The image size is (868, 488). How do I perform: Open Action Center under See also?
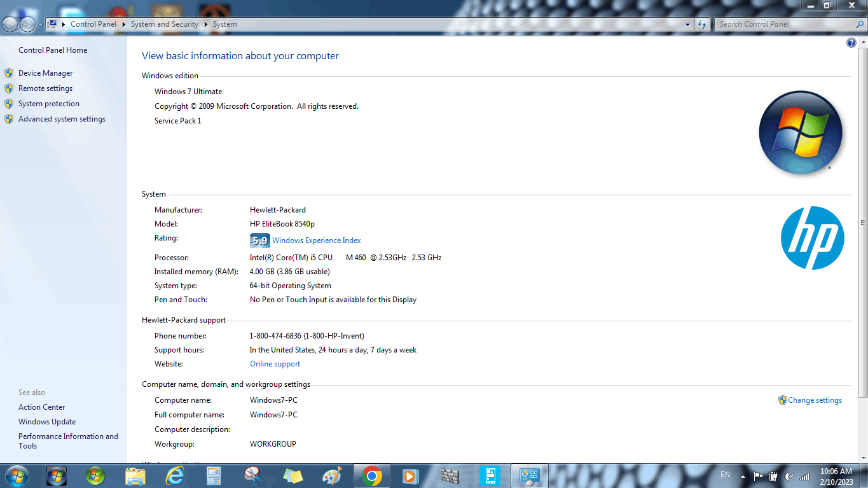[x=41, y=407]
